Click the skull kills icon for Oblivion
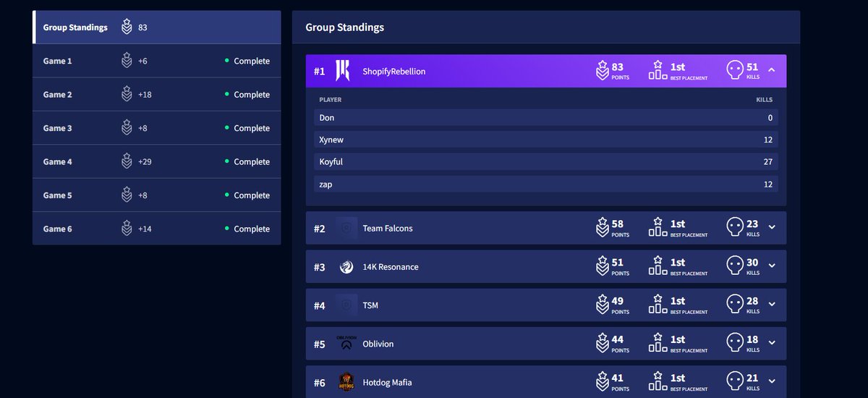The height and width of the screenshot is (398, 868). (x=734, y=343)
